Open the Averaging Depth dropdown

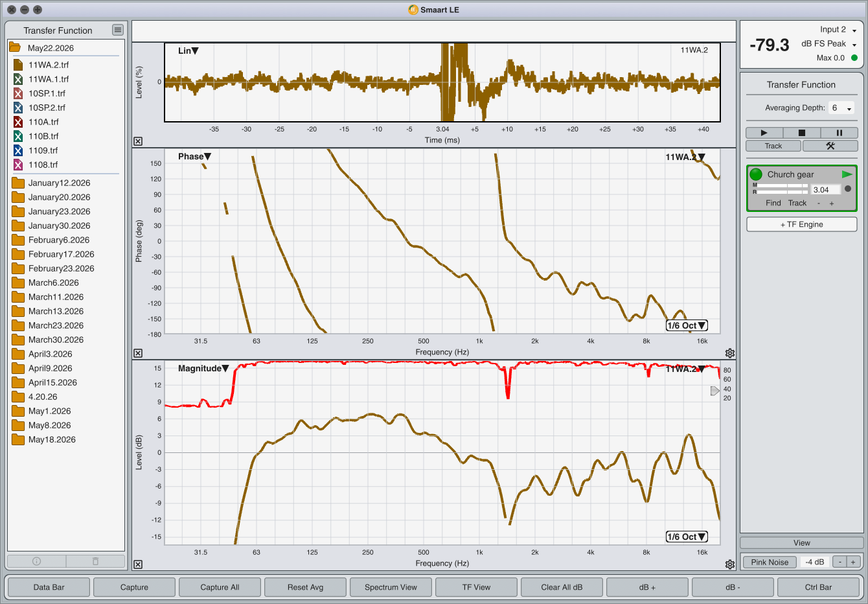[841, 108]
